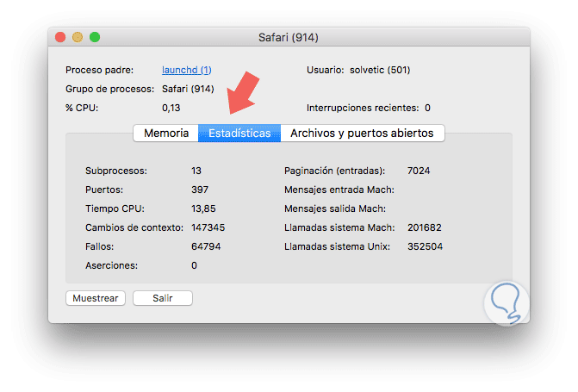Minimize window with yellow button
This screenshot has width=578, height=392.
[x=78, y=37]
